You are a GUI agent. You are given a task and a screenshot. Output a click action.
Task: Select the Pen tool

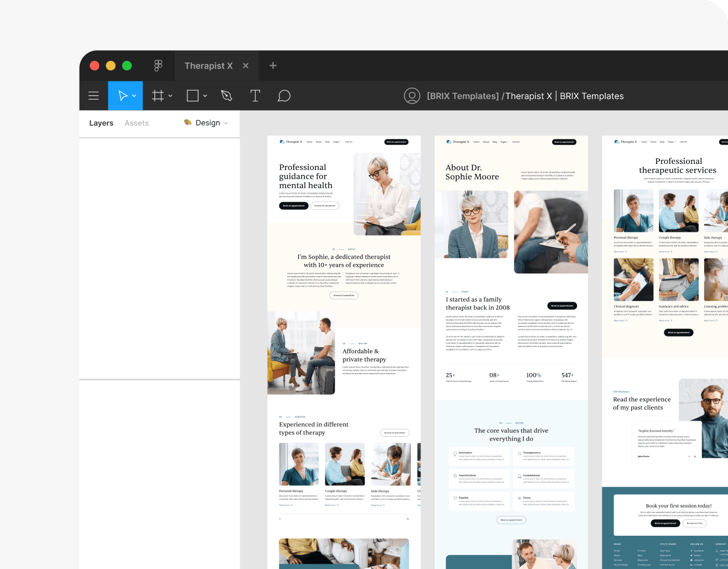point(226,95)
